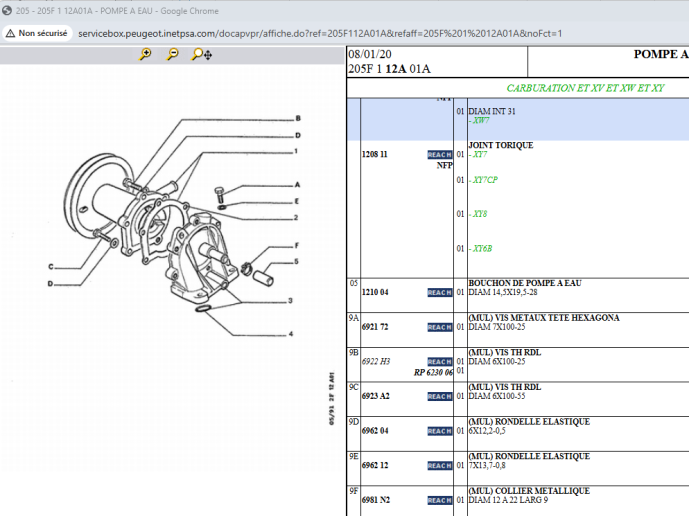
Task: Select part number 1210 04
Action: click(375, 293)
